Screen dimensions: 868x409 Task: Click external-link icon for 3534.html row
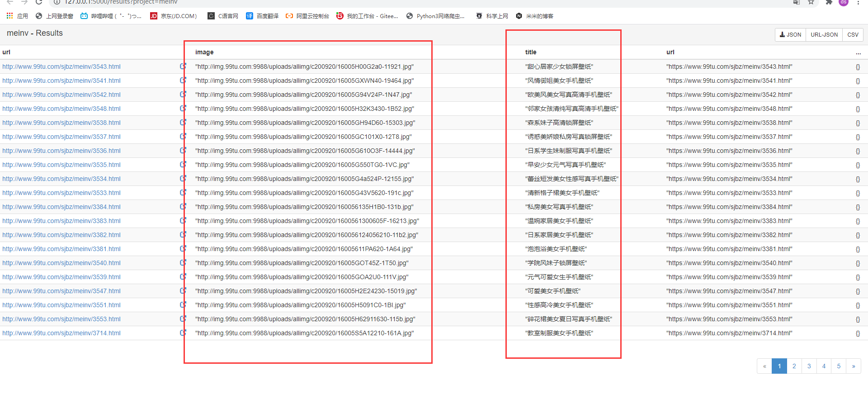point(183,178)
